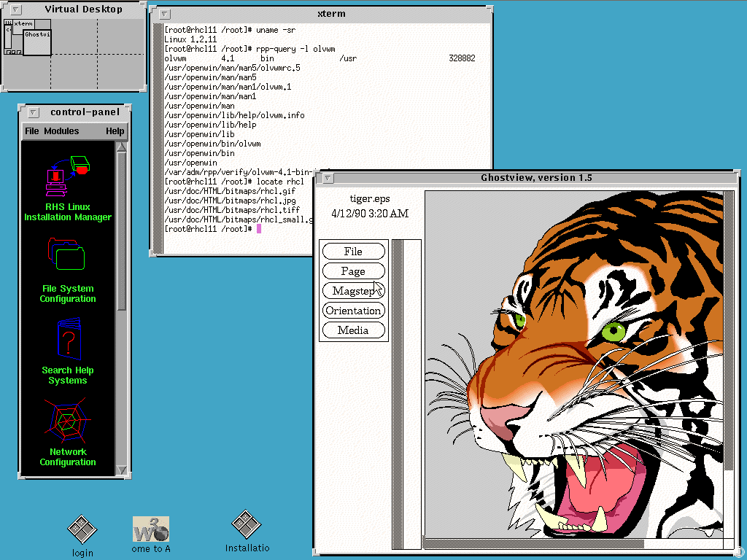
Task: Open the Virtual Desktop window menu button
Action: click(16, 9)
